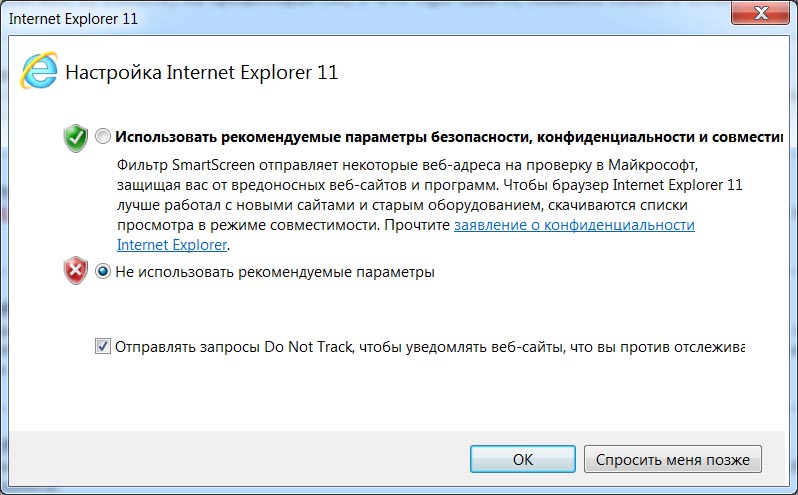Select the recommended settings radio button

point(103,137)
